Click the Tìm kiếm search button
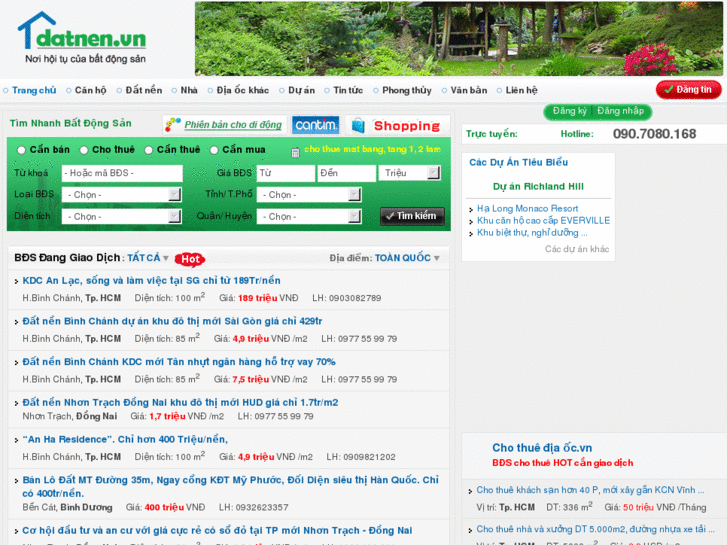727x545 pixels. (412, 216)
